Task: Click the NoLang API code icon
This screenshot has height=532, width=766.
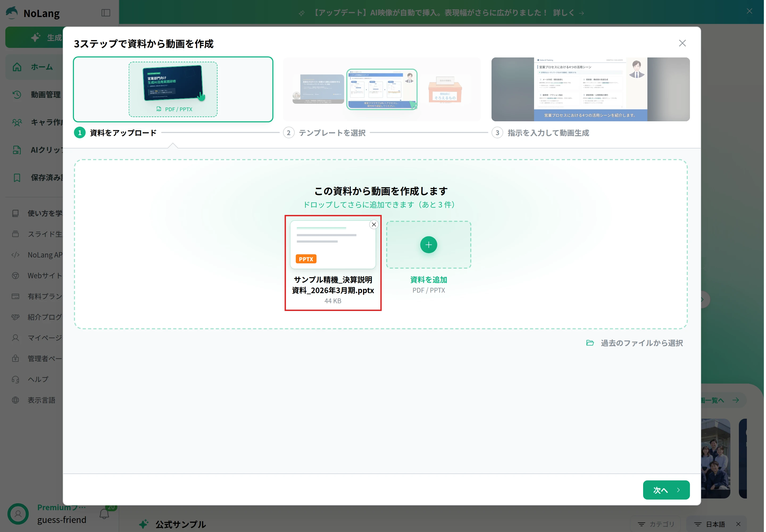Action: [15, 255]
